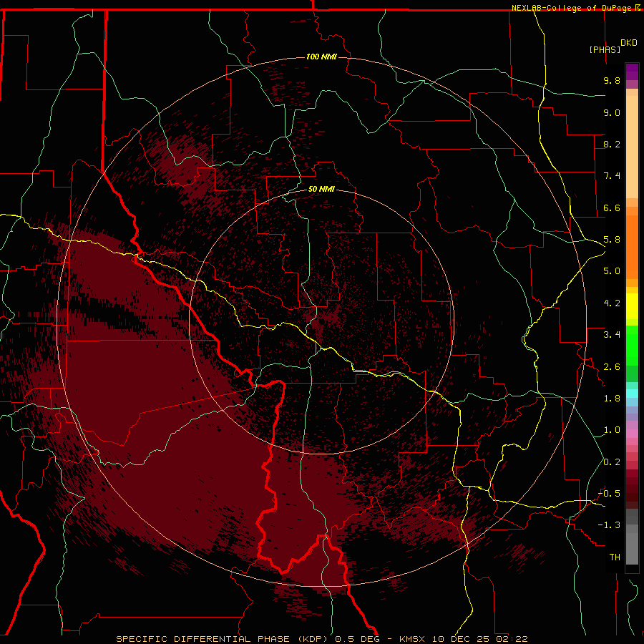
Task: Click the orange band of the color bar
Action: pos(632,246)
